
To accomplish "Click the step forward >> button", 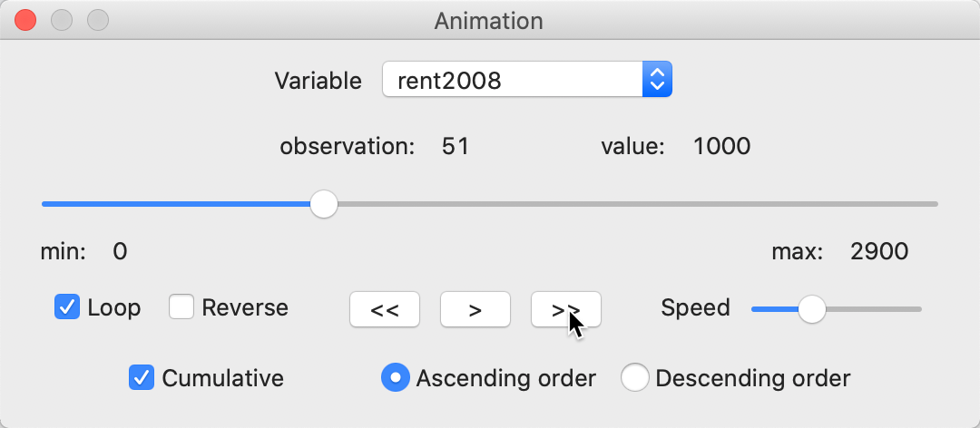I will 565,309.
